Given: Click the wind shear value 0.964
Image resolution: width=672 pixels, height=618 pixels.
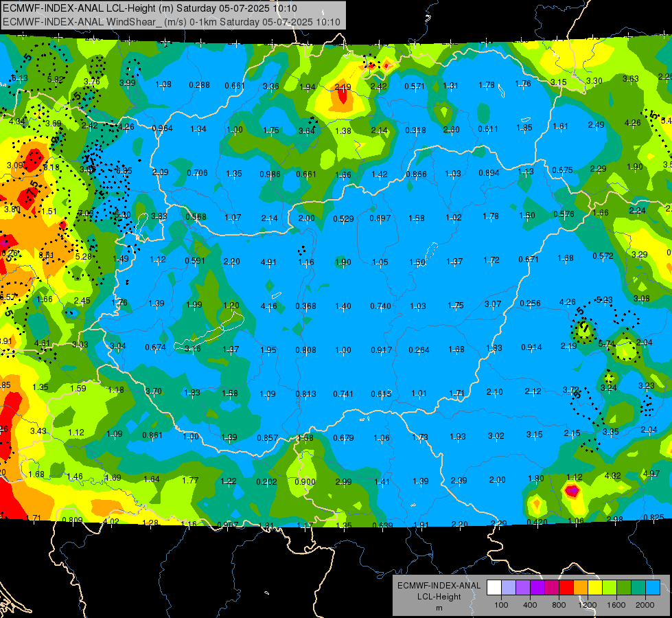Looking at the screenshot, I should tap(162, 128).
